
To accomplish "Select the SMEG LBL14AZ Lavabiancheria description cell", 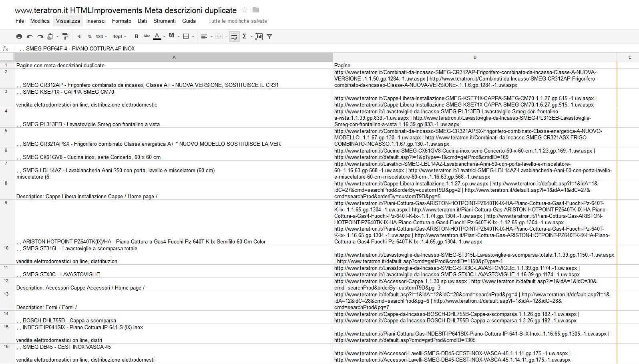I will [174, 170].
